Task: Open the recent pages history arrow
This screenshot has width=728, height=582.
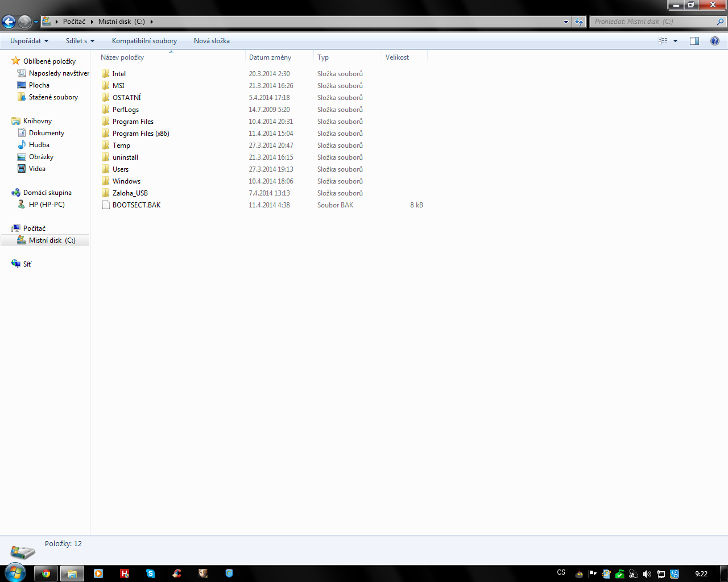Action: tap(36, 22)
